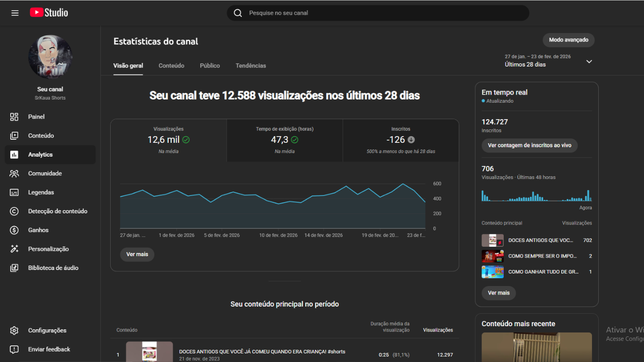Click the YouTube Studio logo
The height and width of the screenshot is (362, 644).
tap(49, 13)
